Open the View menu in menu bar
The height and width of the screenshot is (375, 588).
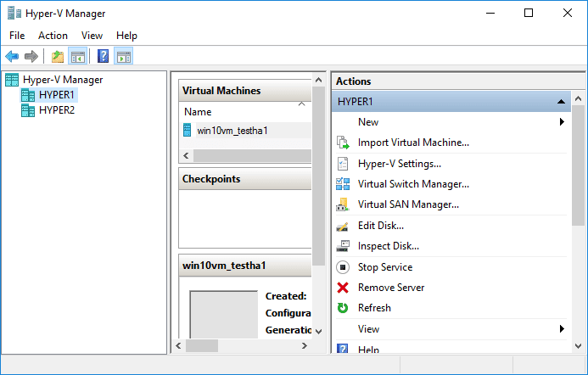pyautogui.click(x=92, y=36)
